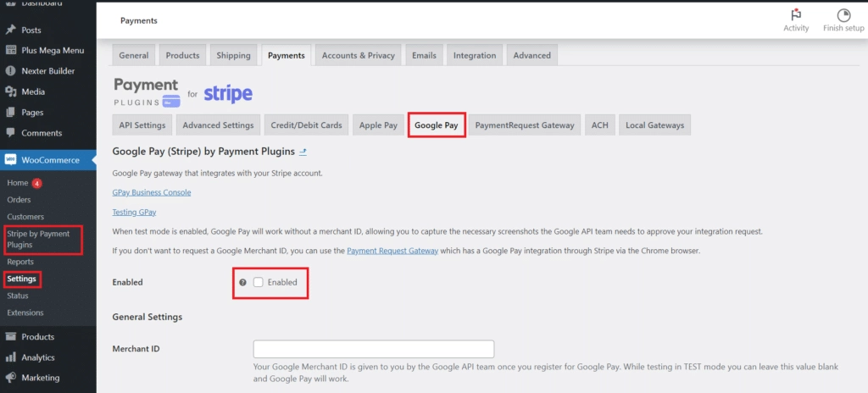Open the Activity flag icon
The width and height of the screenshot is (868, 393).
[796, 15]
